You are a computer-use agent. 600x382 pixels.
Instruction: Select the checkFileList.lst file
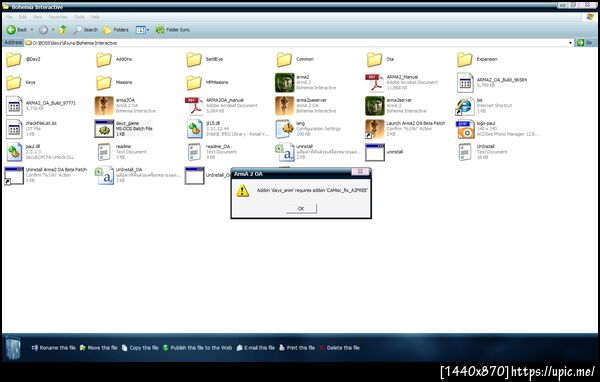[31, 129]
